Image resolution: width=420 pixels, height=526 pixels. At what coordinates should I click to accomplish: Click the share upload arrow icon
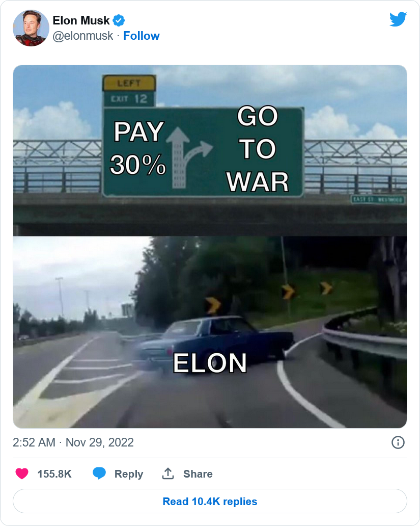tap(168, 474)
